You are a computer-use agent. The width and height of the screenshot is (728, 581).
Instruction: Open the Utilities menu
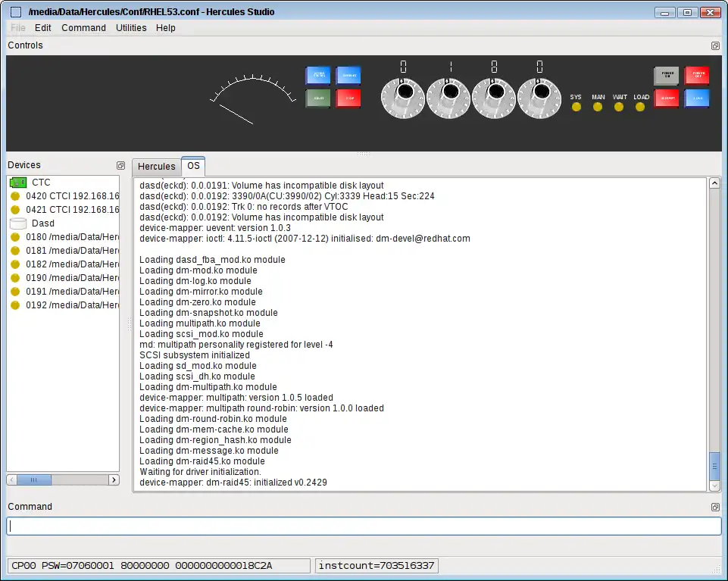click(x=131, y=28)
